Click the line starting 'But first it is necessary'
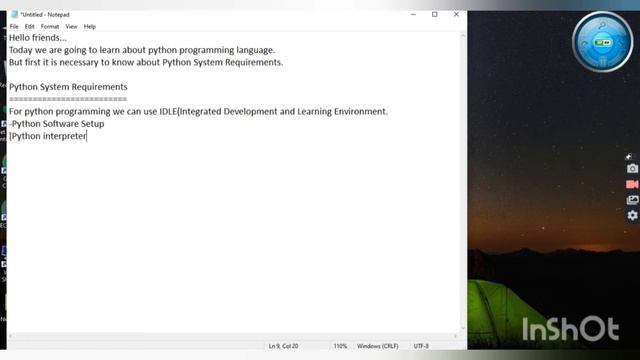The image size is (640, 360). point(146,62)
